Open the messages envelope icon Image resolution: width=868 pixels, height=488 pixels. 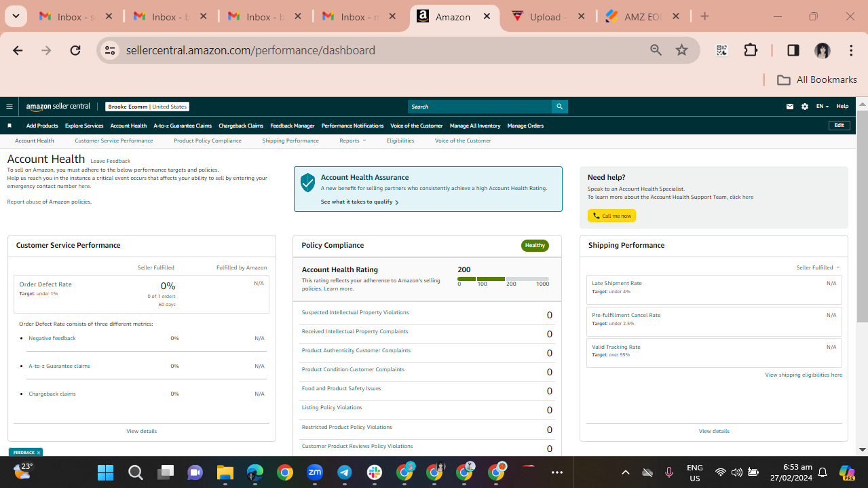[x=790, y=107]
